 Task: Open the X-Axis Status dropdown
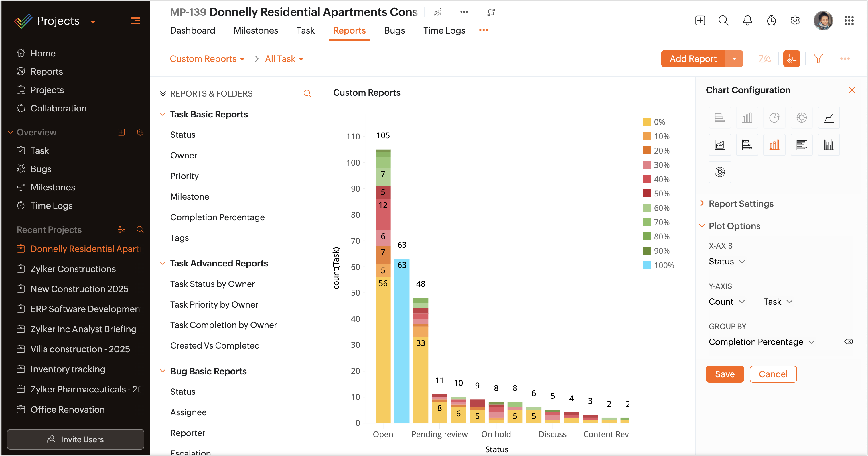tap(727, 262)
